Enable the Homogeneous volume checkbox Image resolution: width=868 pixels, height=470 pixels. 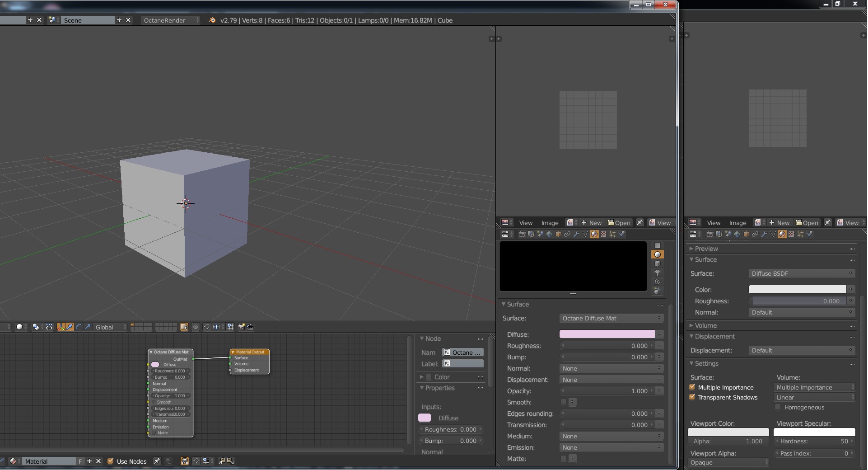coord(778,407)
